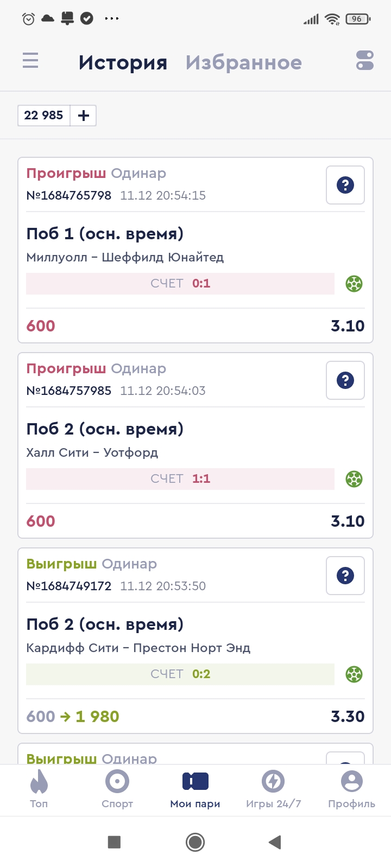391x868 pixels.
Task: Open help for bet №1684757985
Action: 345,380
